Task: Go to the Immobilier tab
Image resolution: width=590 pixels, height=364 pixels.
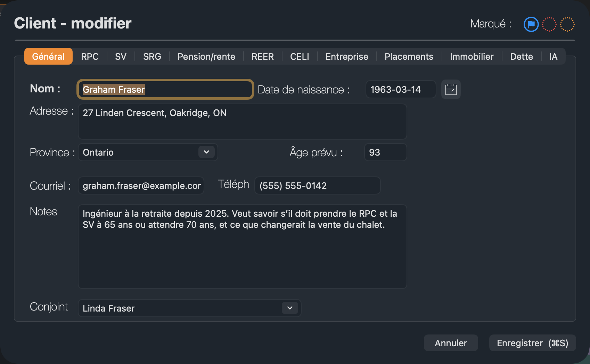Action: 472,56
